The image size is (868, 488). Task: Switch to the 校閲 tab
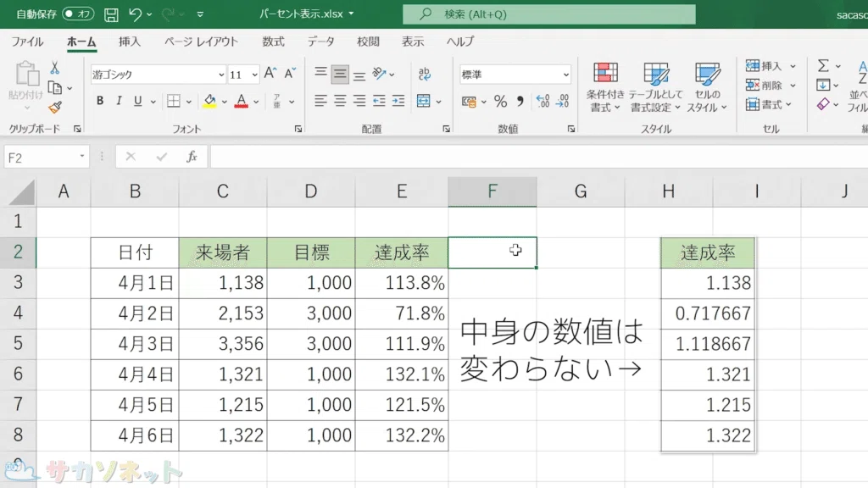tap(368, 42)
